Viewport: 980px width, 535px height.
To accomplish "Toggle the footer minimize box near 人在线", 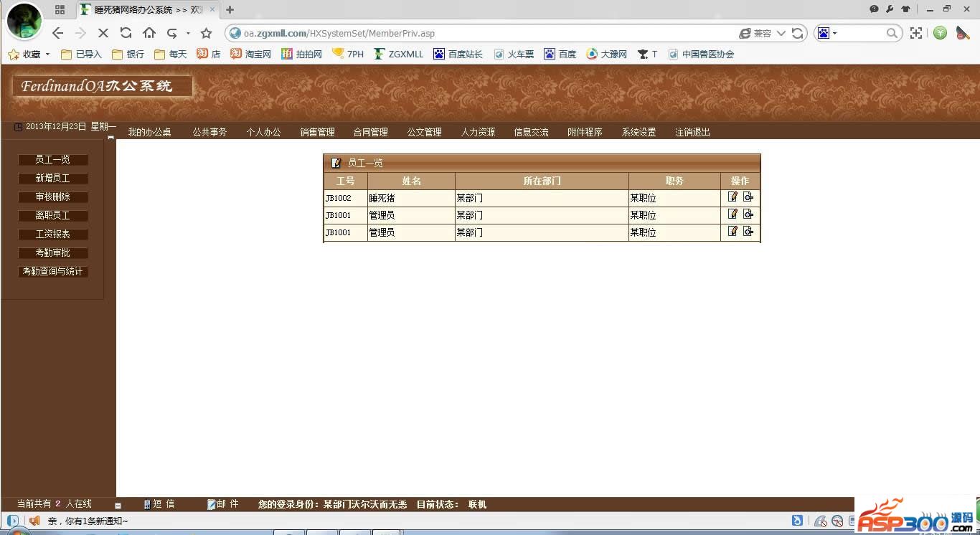I will [x=118, y=506].
